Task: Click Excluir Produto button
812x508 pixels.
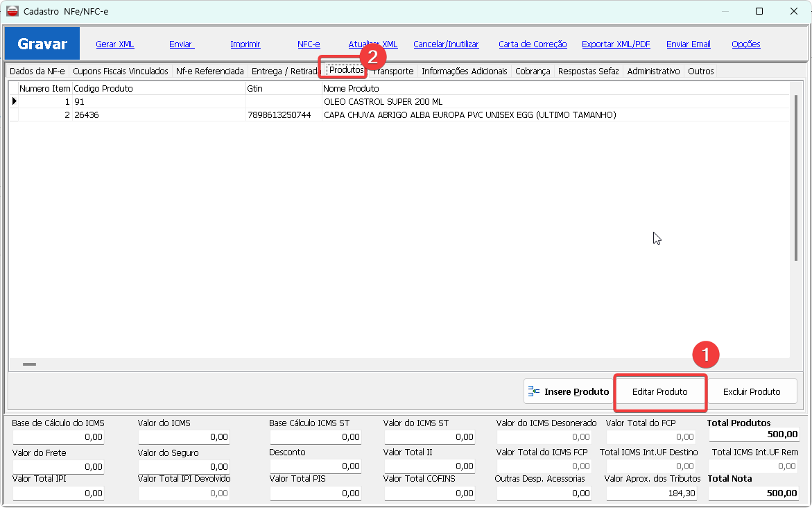Action: click(751, 391)
